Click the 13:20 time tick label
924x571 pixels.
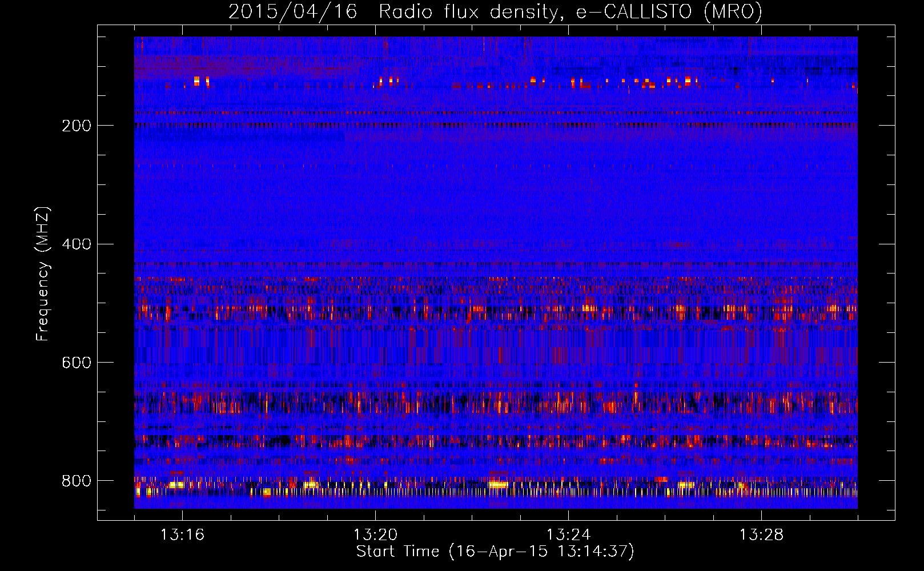[375, 534]
